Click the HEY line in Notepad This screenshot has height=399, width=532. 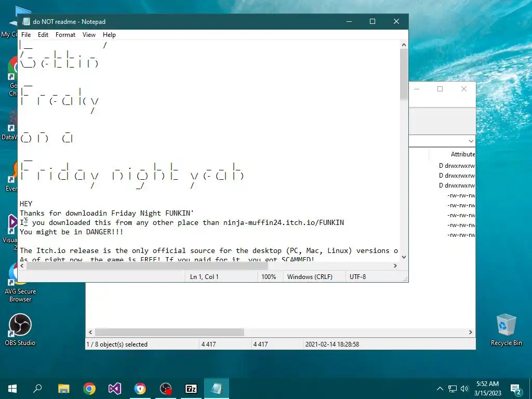[26, 204]
